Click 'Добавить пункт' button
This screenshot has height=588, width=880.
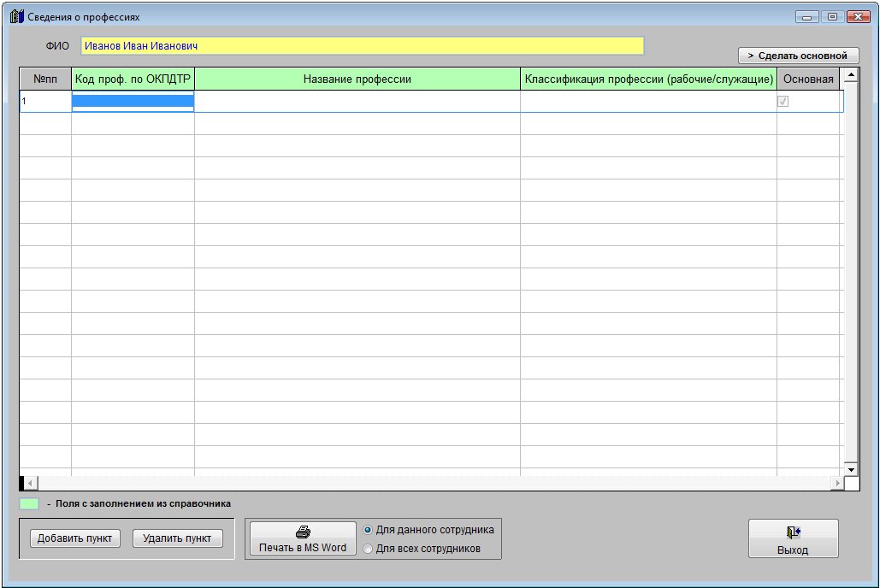click(75, 538)
